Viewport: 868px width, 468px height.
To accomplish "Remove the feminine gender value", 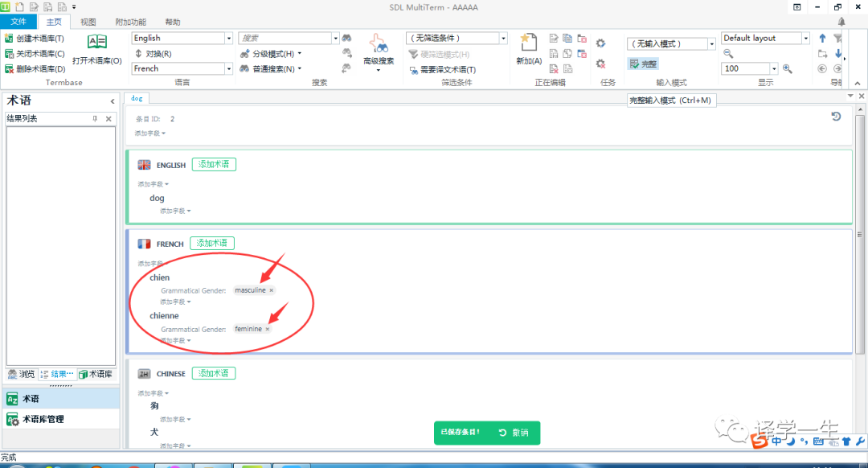I will pos(268,329).
